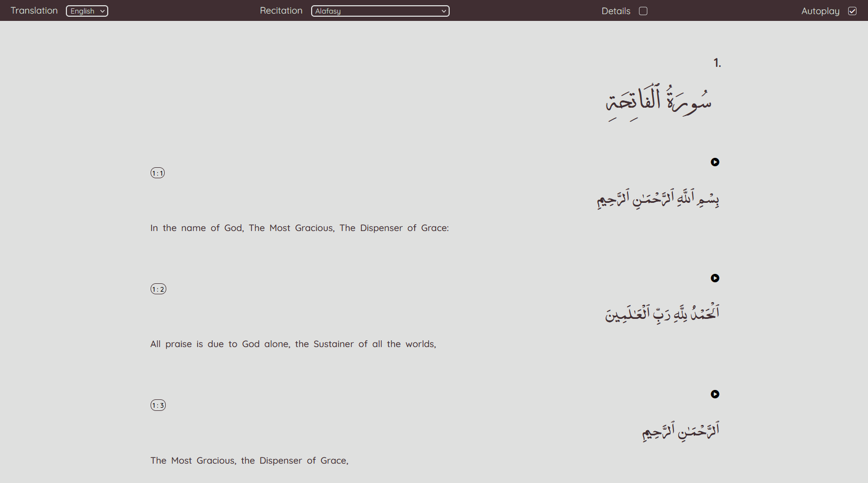Screen dimensions: 868x483
Task: Disable the Autoplay checkbox
Action: 852,11
